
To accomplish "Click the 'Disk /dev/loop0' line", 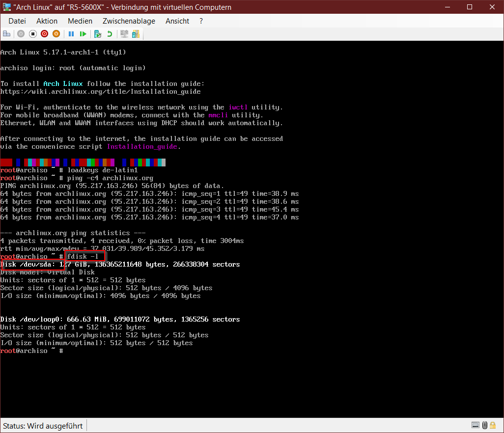I will 120,319.
